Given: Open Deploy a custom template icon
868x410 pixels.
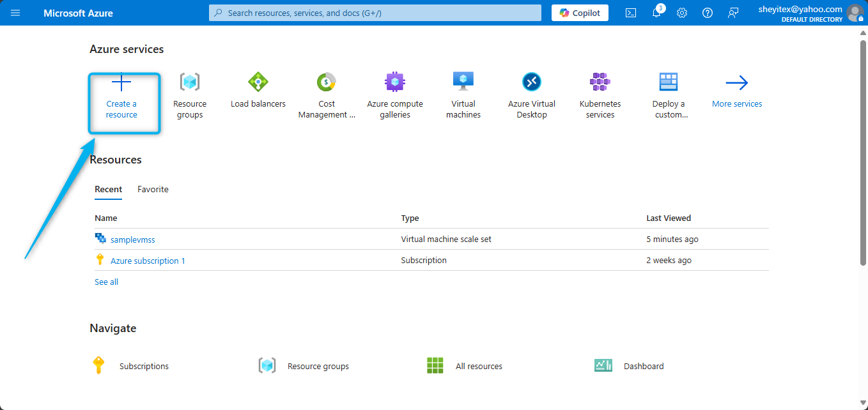Looking at the screenshot, I should (x=669, y=82).
